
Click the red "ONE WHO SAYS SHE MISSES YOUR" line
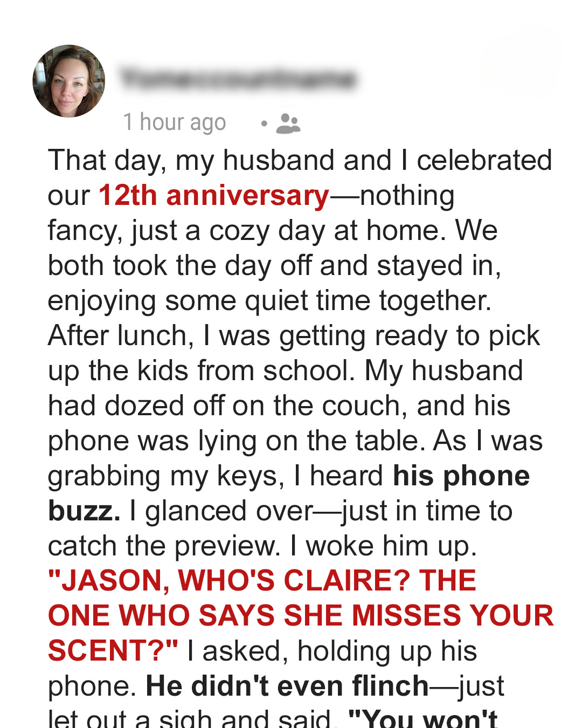[301, 615]
